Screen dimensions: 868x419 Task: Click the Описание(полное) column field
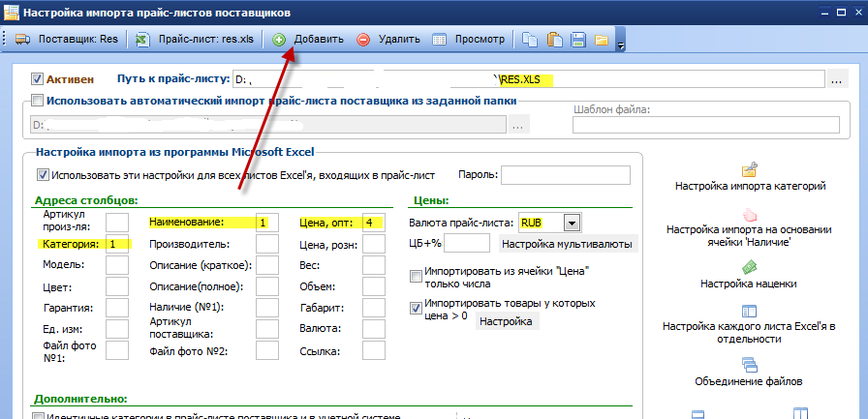267,286
